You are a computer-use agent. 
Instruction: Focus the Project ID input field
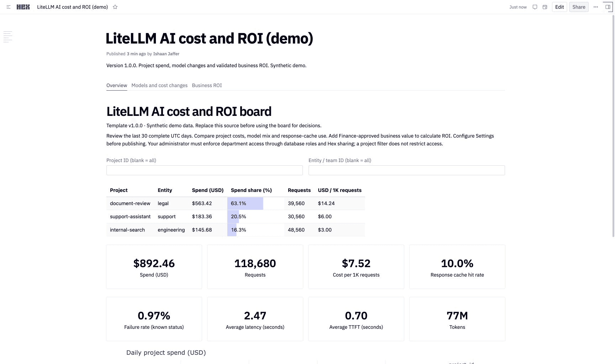pyautogui.click(x=205, y=170)
